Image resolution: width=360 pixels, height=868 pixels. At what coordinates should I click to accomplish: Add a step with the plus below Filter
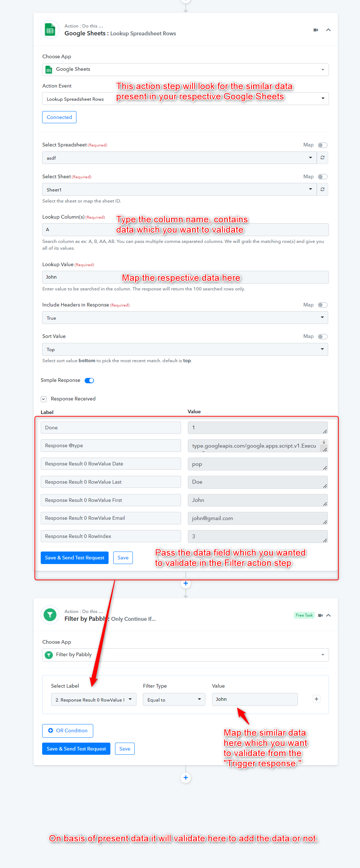[186, 778]
